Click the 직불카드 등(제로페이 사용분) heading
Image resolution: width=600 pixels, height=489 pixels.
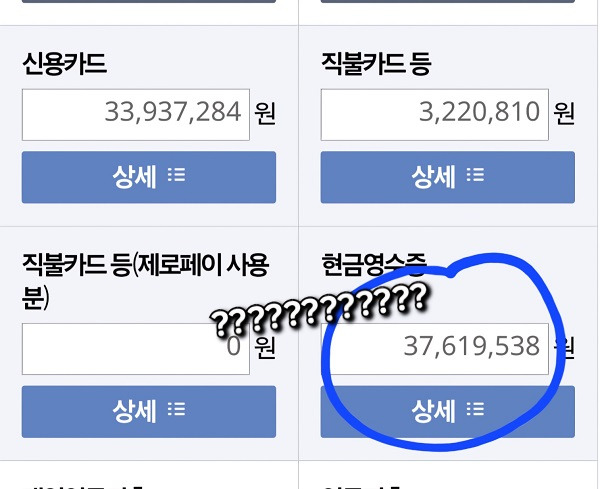145,281
